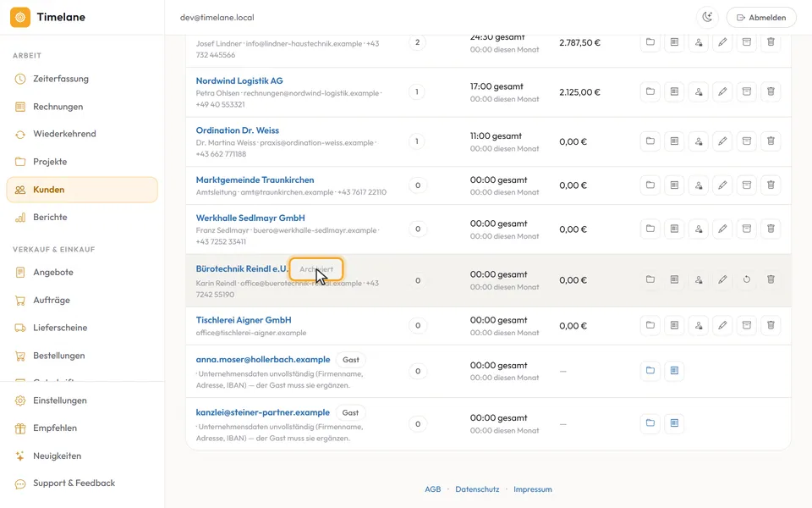Open Marktgemeinde Traunkirchen customer link
Image resolution: width=812 pixels, height=508 pixels.
pos(255,179)
